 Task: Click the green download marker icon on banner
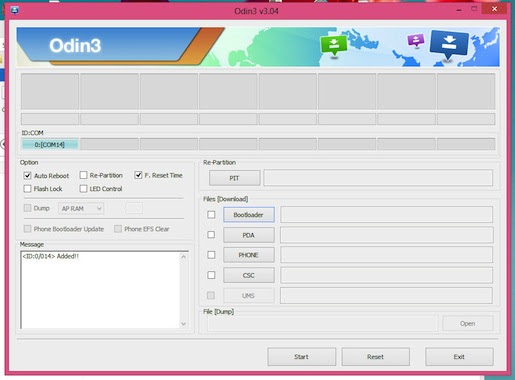tap(333, 45)
